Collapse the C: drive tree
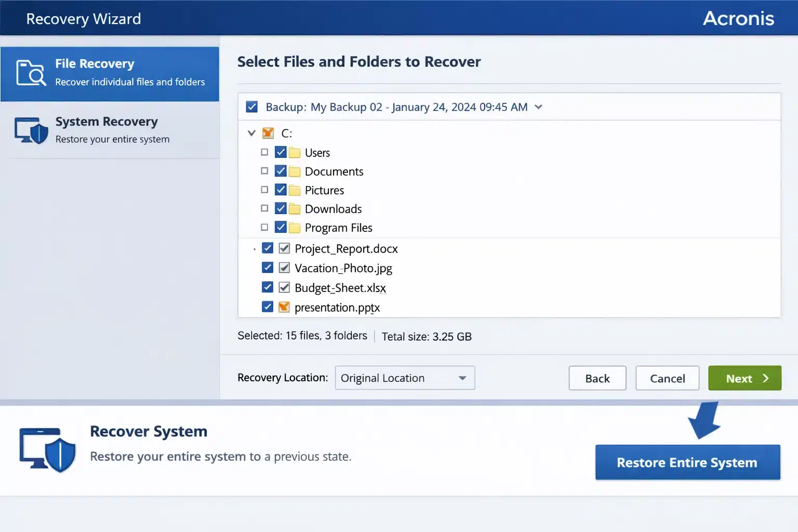798x532 pixels. [x=251, y=133]
